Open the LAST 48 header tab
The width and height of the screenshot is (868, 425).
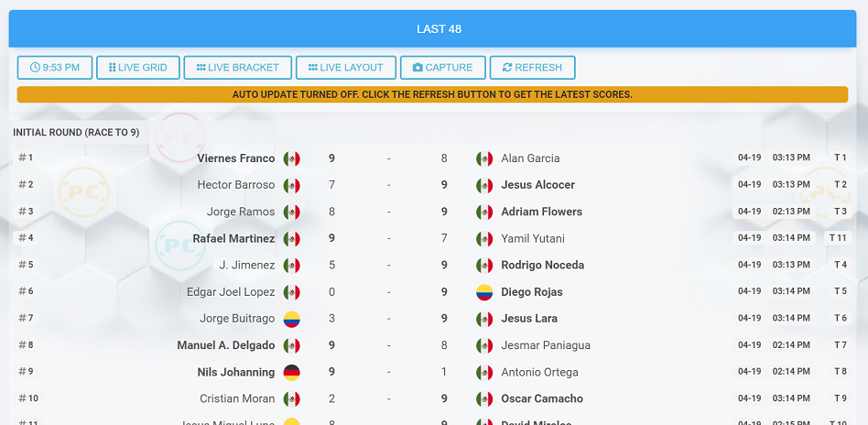[439, 29]
